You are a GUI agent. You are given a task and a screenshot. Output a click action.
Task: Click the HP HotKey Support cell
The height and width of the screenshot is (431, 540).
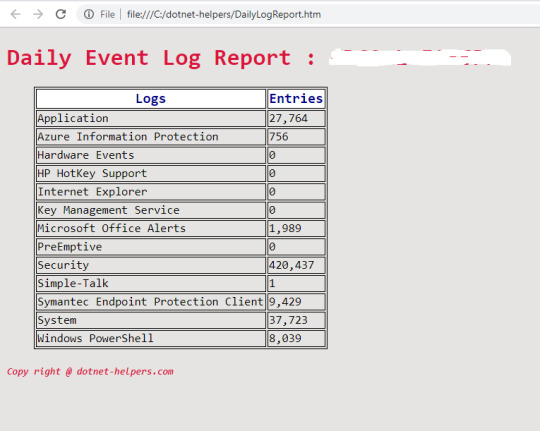pyautogui.click(x=151, y=173)
